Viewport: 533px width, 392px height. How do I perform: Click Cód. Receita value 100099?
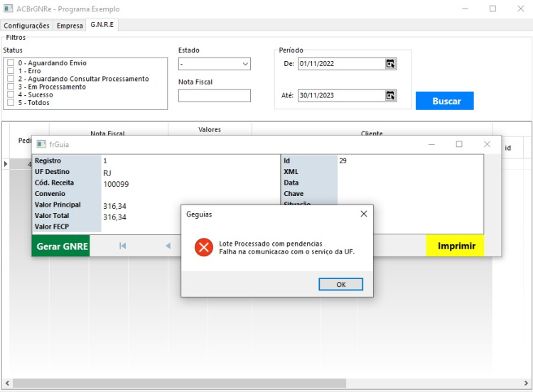pyautogui.click(x=116, y=184)
